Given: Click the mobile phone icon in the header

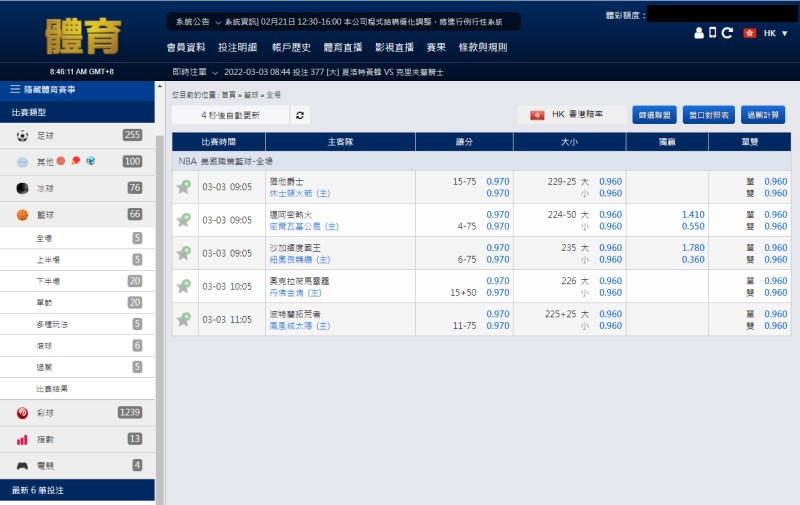Looking at the screenshot, I should [x=713, y=33].
